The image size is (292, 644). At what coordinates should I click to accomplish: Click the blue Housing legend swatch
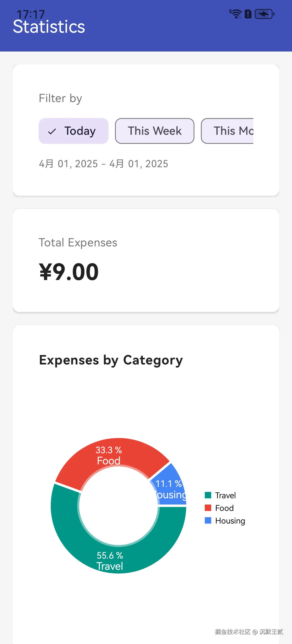click(208, 520)
